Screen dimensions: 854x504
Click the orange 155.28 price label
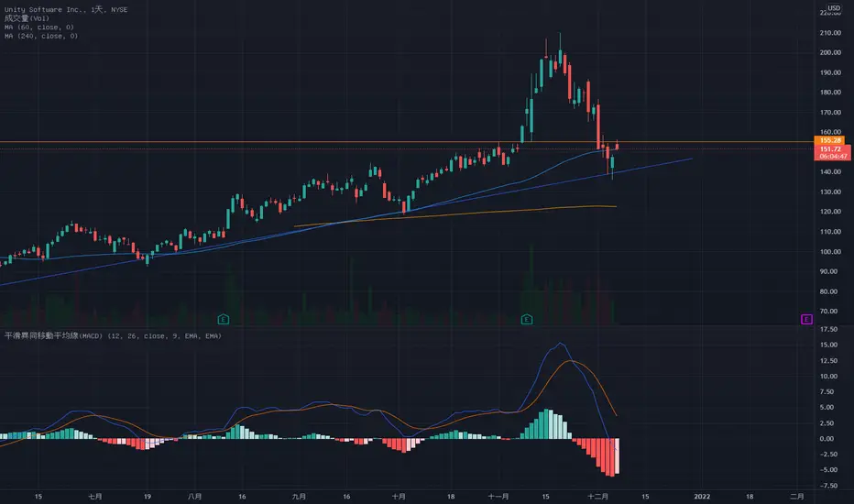tap(830, 140)
